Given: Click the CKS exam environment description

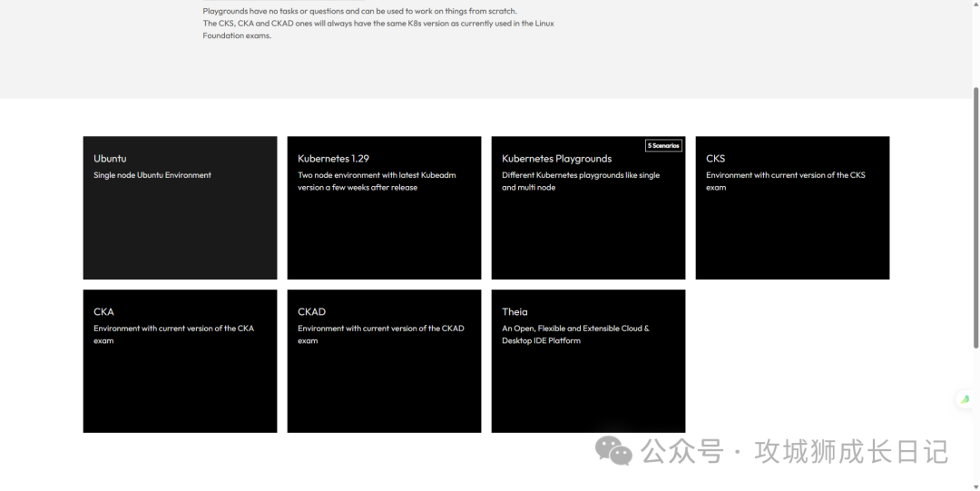Looking at the screenshot, I should [x=786, y=182].
